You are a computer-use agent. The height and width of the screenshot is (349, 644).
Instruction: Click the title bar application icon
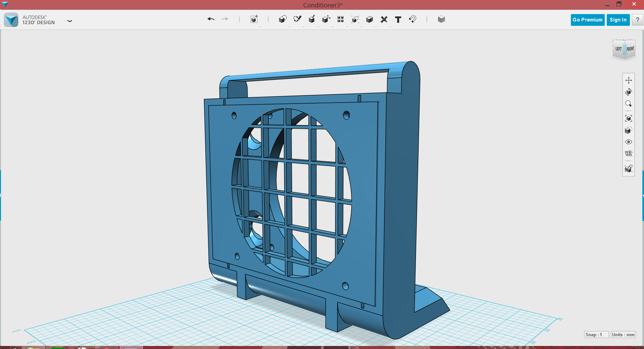(x=5, y=4)
